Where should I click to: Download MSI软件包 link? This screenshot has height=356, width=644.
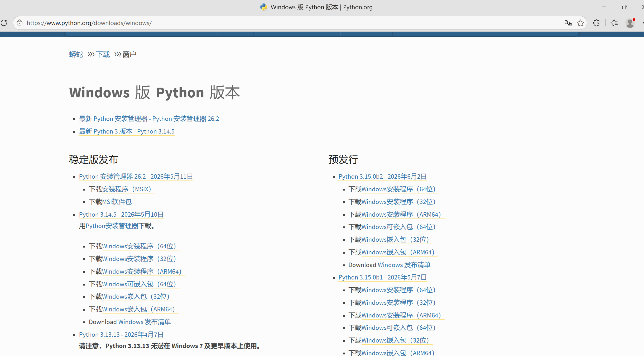pos(117,202)
